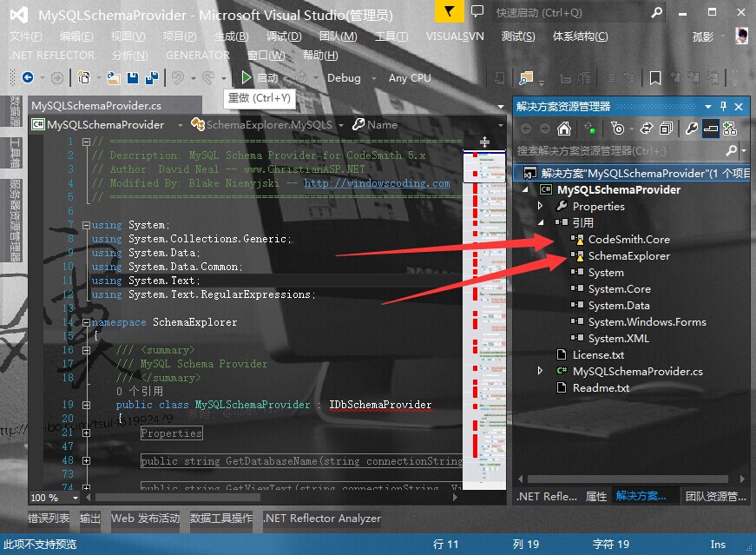Switch to the 输出 tab
Image resolution: width=756 pixels, height=555 pixels.
[x=90, y=519]
